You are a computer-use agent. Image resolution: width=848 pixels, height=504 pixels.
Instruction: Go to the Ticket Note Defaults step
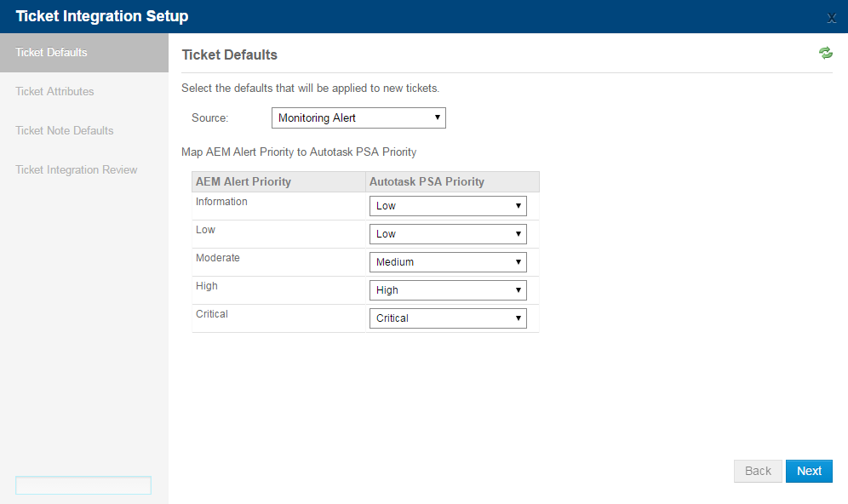[x=65, y=130]
